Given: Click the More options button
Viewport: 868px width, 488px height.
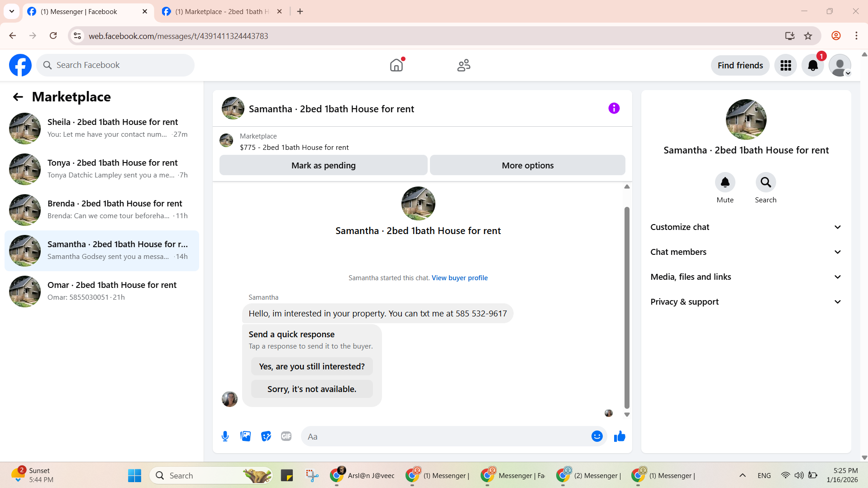Looking at the screenshot, I should (528, 165).
